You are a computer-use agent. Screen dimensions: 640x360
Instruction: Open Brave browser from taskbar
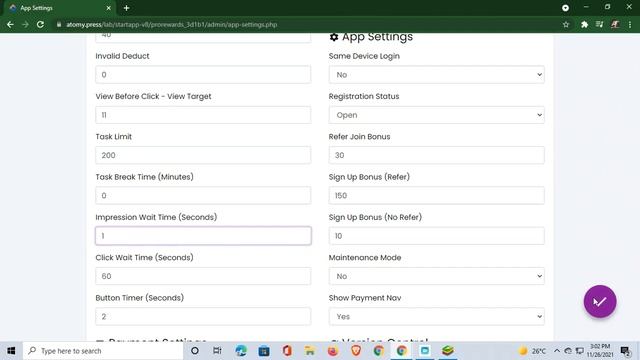click(x=356, y=351)
